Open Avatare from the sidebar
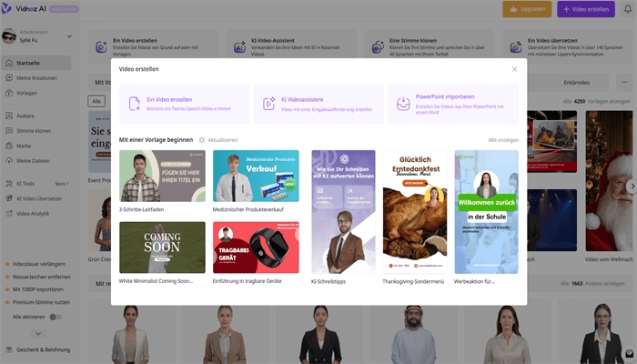 pyautogui.click(x=25, y=116)
